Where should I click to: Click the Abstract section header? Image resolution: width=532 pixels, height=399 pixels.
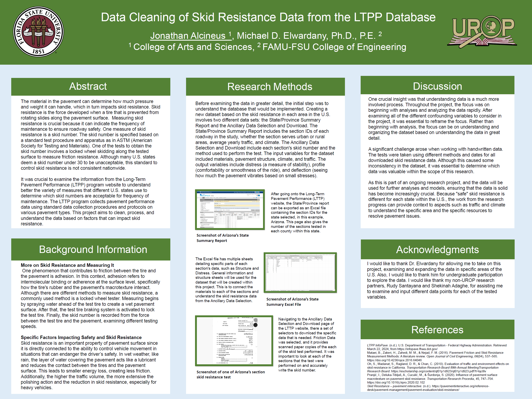tap(88, 86)
